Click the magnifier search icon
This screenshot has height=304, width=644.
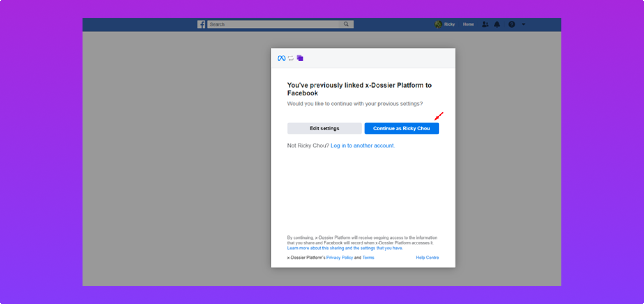(346, 24)
